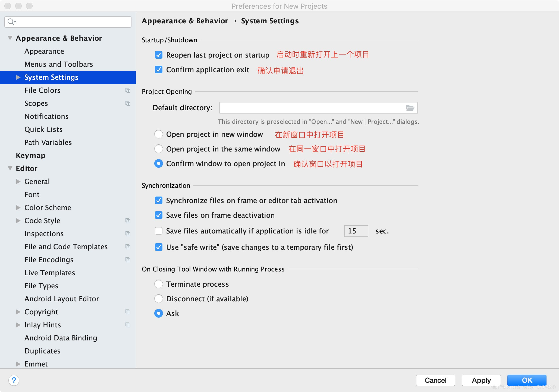Click the project-level icon beside File and Code Templates
559x392 pixels.
(128, 247)
